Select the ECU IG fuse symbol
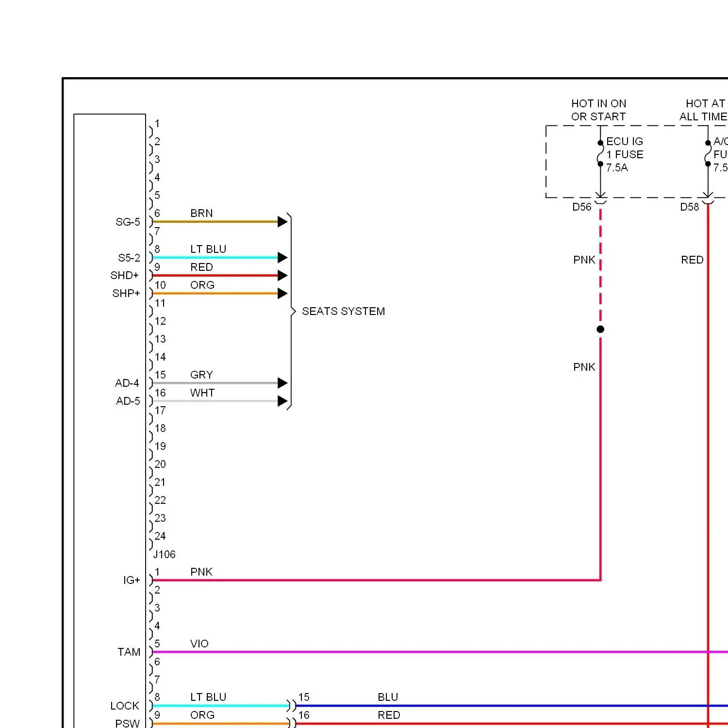The height and width of the screenshot is (728, 728). coord(600,153)
